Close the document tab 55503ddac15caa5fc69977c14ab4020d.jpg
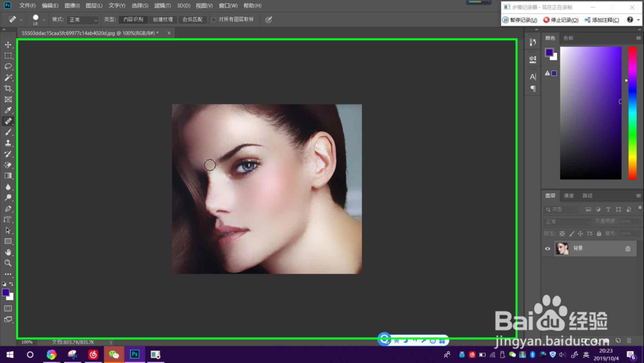644x363 pixels. coord(169,33)
